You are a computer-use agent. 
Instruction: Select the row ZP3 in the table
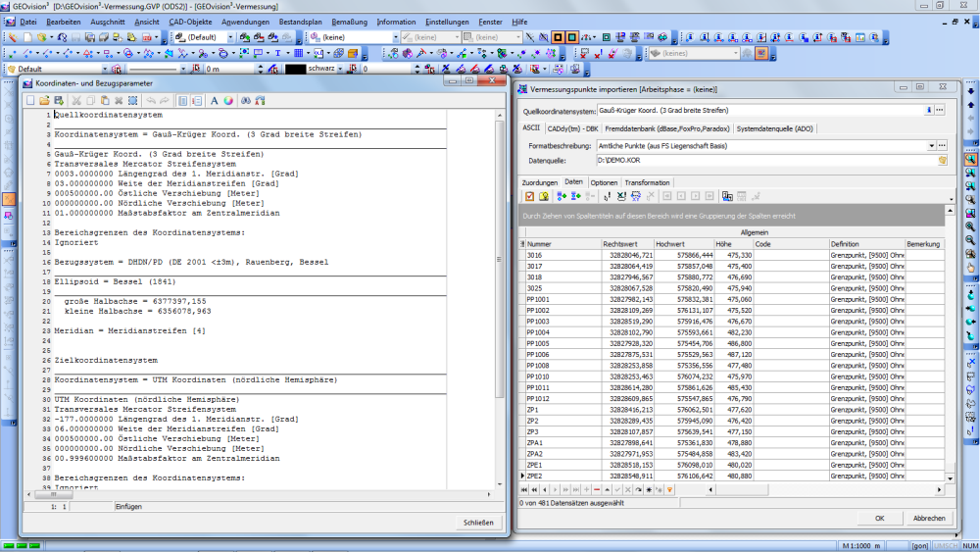pos(731,432)
